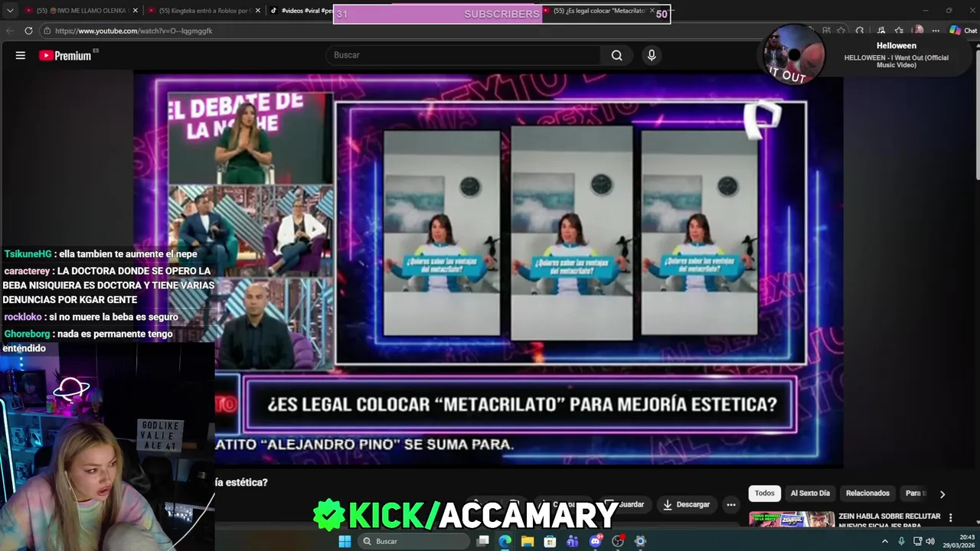Close the Kingteka entró a Roblox tab
This screenshot has height=551, width=980.
pyautogui.click(x=257, y=11)
